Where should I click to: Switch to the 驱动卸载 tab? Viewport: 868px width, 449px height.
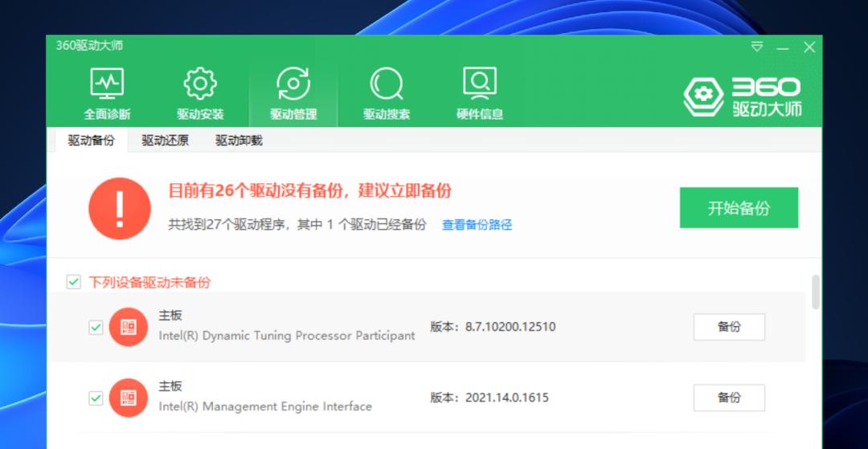(x=239, y=141)
